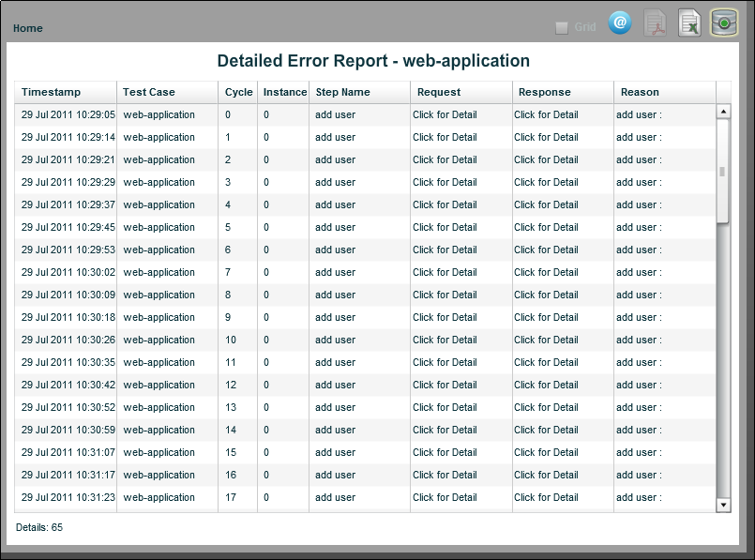This screenshot has height=560, width=755.
Task: Click the add user reason for cycle 5
Action: (638, 227)
